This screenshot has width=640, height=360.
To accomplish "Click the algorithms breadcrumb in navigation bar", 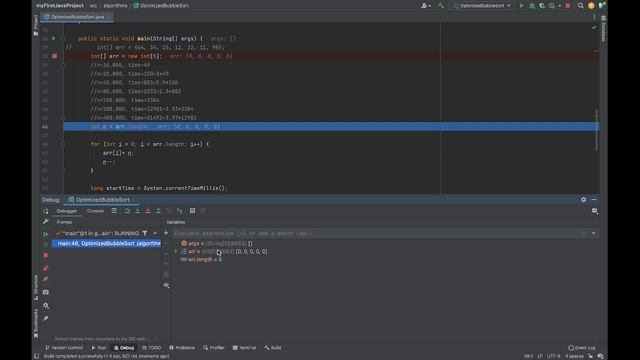I will [x=116, y=6].
